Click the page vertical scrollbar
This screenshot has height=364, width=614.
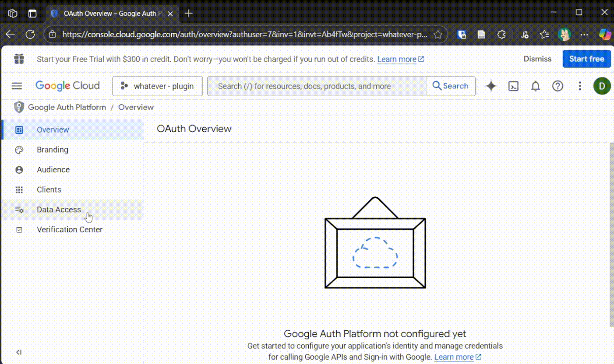point(612,234)
